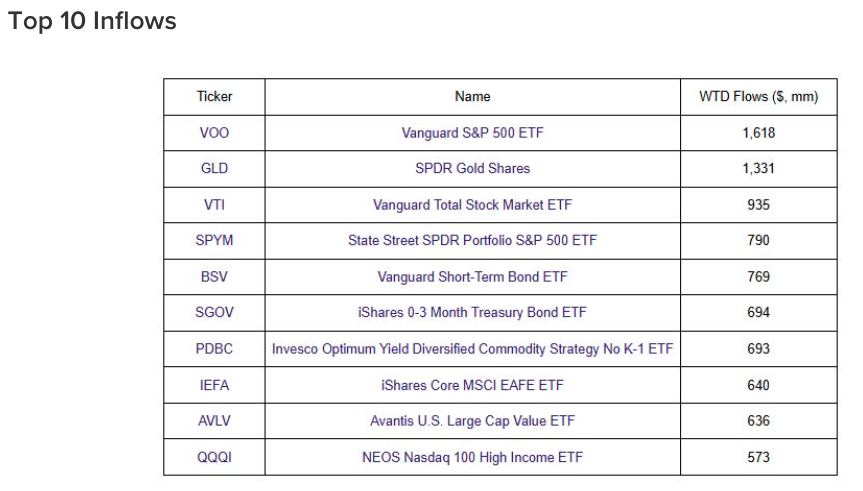The width and height of the screenshot is (863, 491).
Task: Click the BSV ticker link
Action: pos(214,277)
